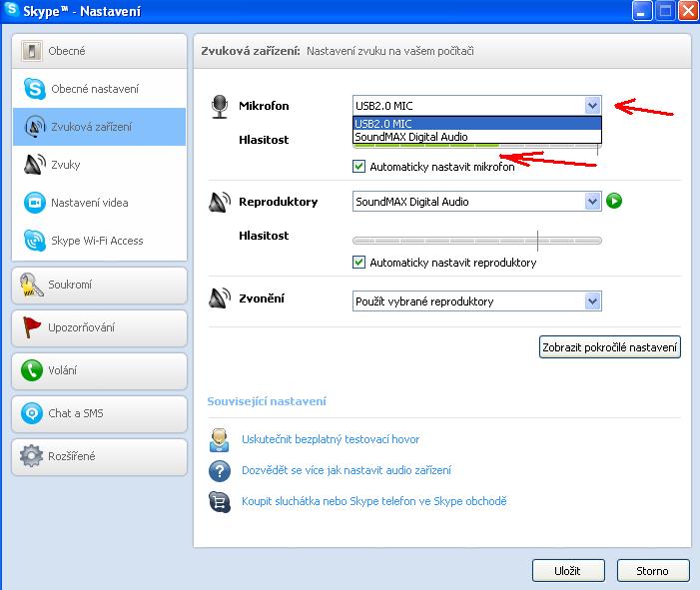This screenshot has width=700, height=590.
Task: Click the red flag icon for Upozorňování
Action: [x=31, y=327]
